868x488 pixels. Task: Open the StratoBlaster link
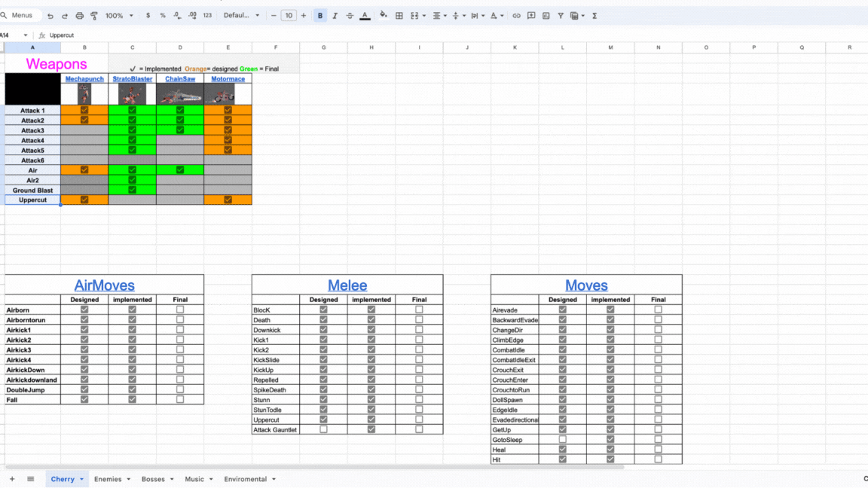(x=133, y=79)
